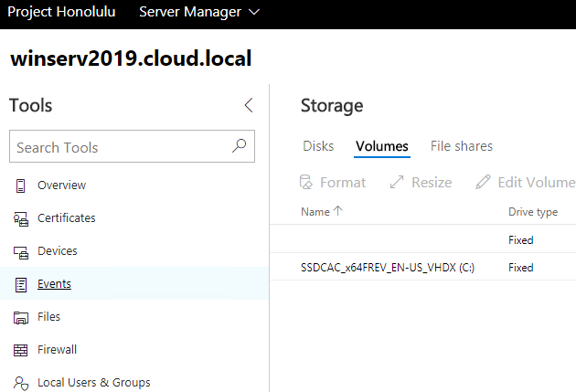Open the Server Manager dropdown
Viewport: 576px width, 392px height.
198,12
